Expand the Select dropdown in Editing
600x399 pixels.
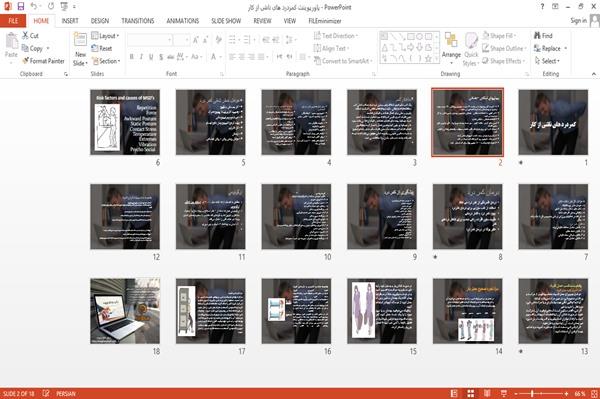click(x=547, y=61)
